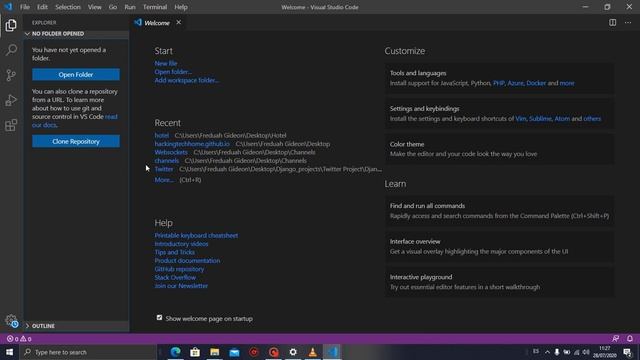The width and height of the screenshot is (640, 360).
Task: Open the recent Twitter project
Action: pyautogui.click(x=164, y=169)
